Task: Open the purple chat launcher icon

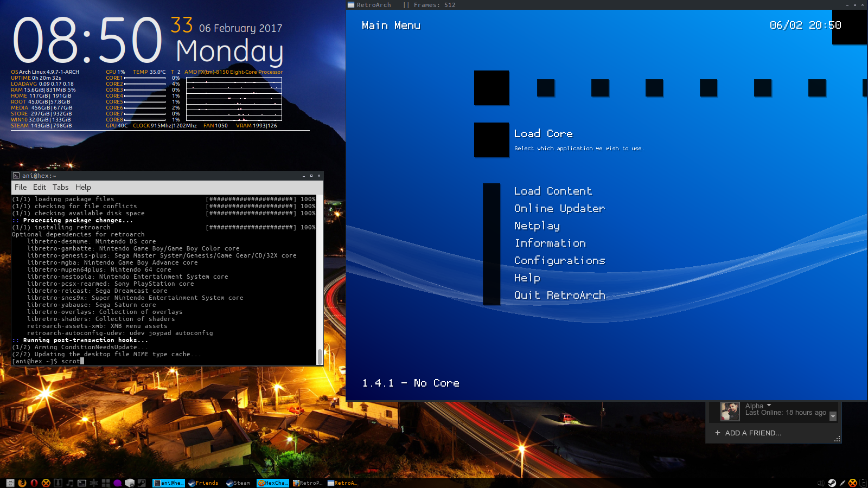Action: (118, 483)
